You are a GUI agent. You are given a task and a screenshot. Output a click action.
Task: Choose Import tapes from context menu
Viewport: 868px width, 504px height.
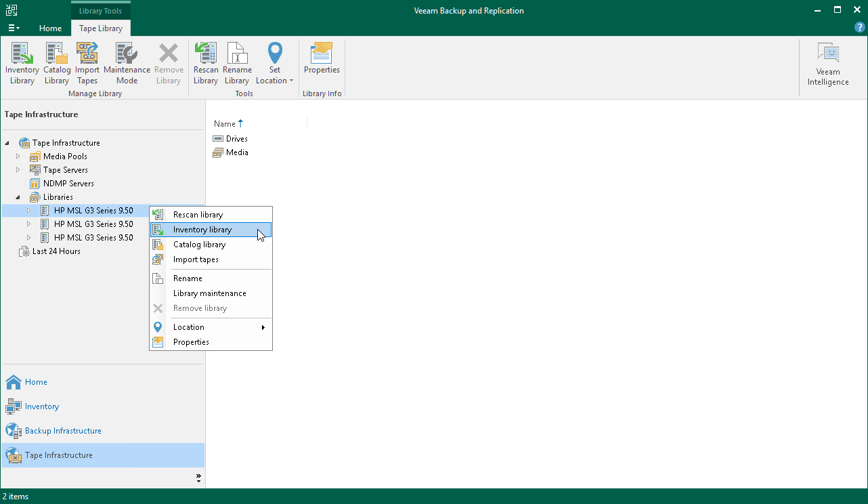(x=211, y=259)
